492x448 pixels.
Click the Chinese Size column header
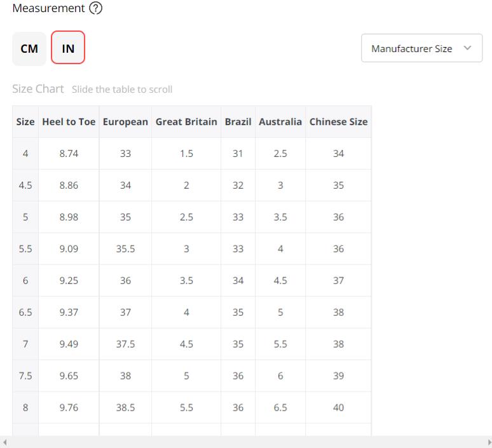pyautogui.click(x=338, y=122)
